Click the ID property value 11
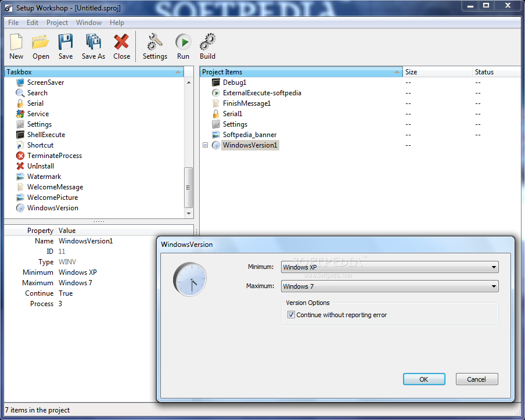The width and height of the screenshot is (525, 420). click(62, 252)
